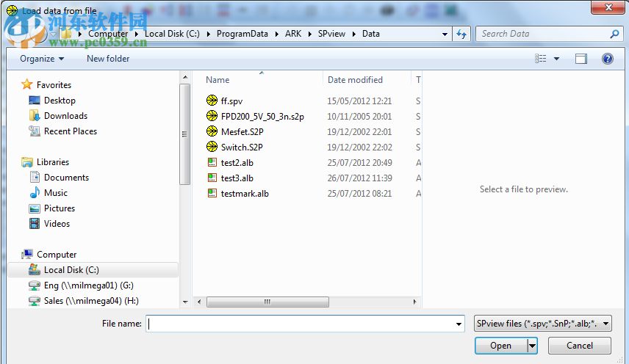Select Music in Libraries tree
The image size is (629, 364).
56,192
